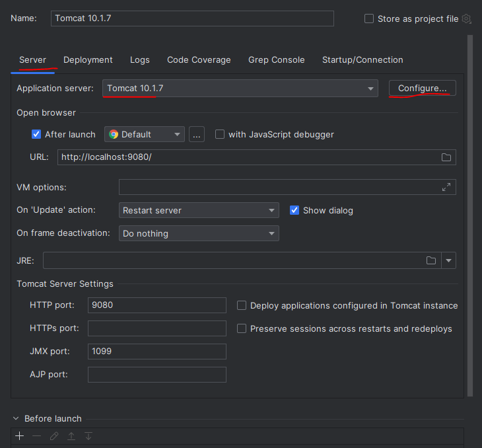Open the On frame deactivation Do nothing dropdown
This screenshot has height=448, width=482.
pos(199,233)
